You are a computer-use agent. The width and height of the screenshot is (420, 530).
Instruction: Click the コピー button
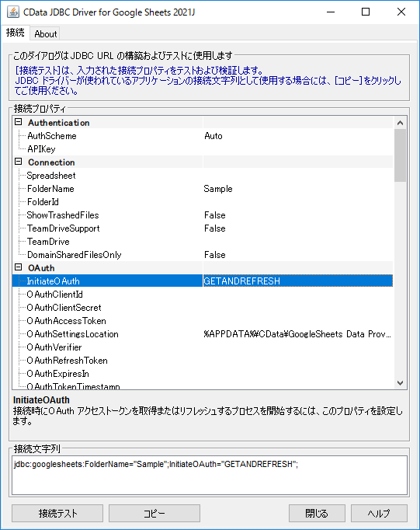[154, 513]
